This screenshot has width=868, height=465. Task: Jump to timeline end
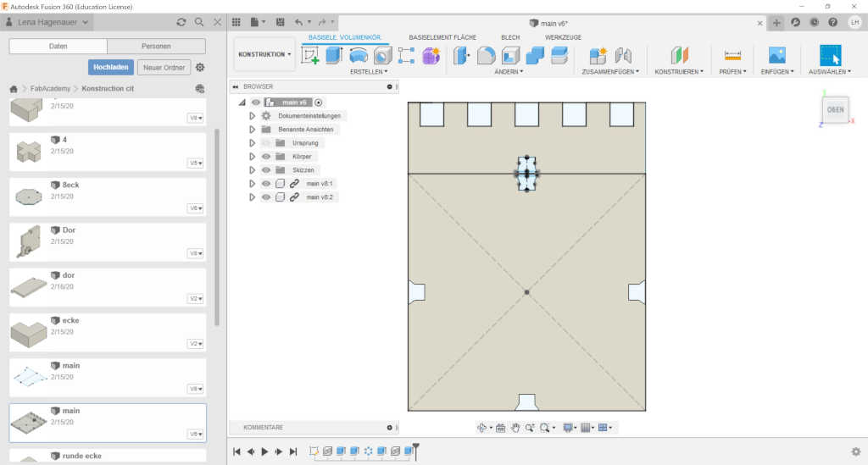coord(293,451)
